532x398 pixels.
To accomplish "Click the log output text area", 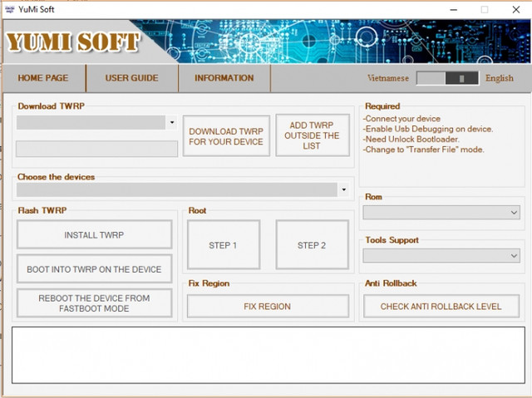I will point(268,355).
